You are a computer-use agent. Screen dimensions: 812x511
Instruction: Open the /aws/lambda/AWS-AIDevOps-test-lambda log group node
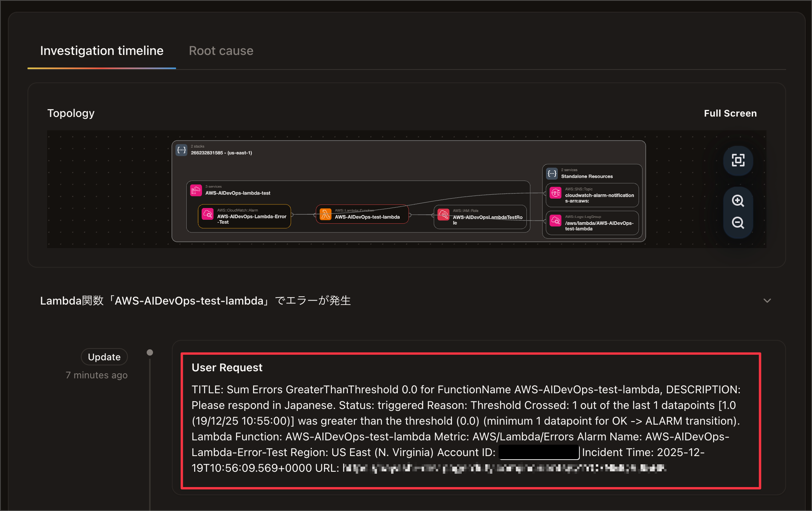pyautogui.click(x=592, y=223)
